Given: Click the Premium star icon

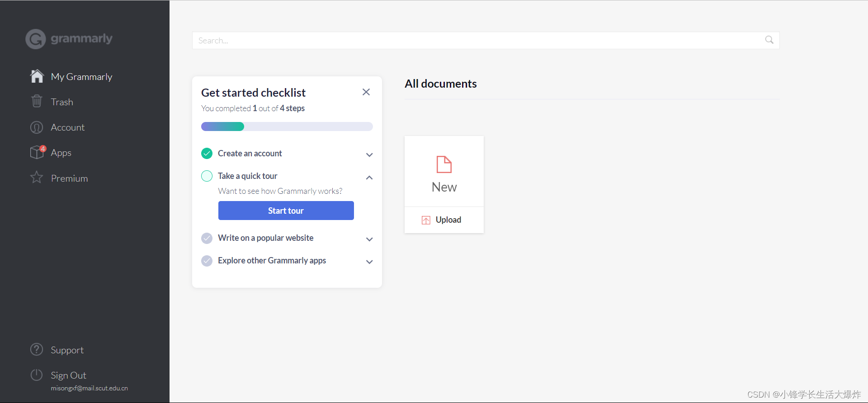Looking at the screenshot, I should pyautogui.click(x=37, y=178).
